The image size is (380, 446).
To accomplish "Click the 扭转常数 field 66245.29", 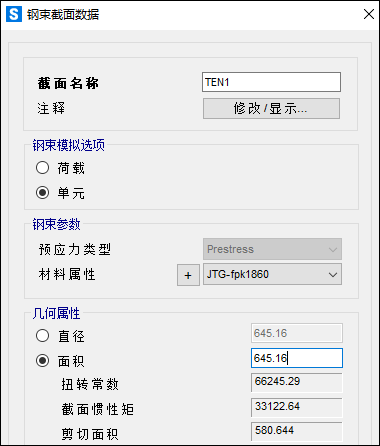I will tap(297, 383).
